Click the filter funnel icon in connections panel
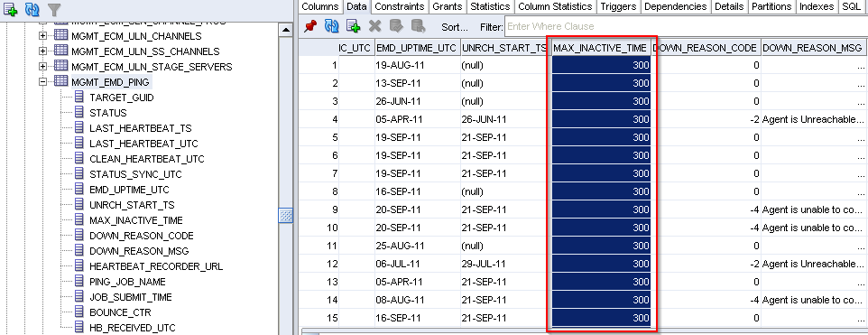Viewport: 868px width, 335px height. [54, 9]
